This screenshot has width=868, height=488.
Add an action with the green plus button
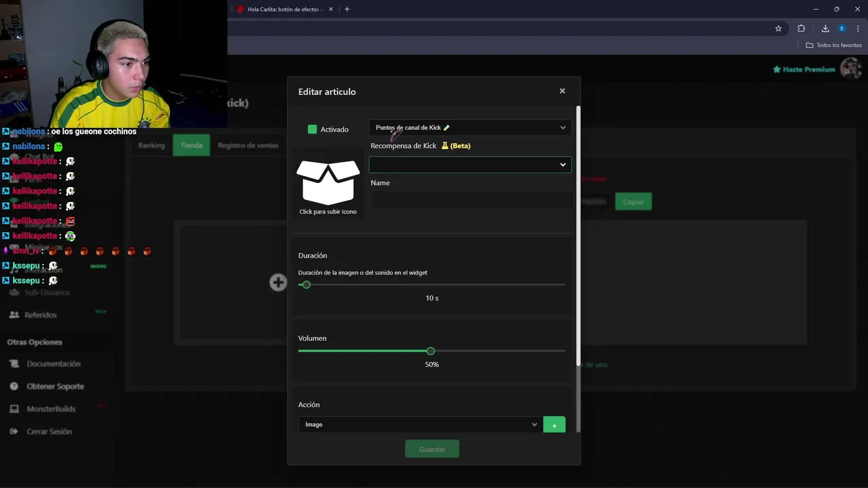coord(554,425)
